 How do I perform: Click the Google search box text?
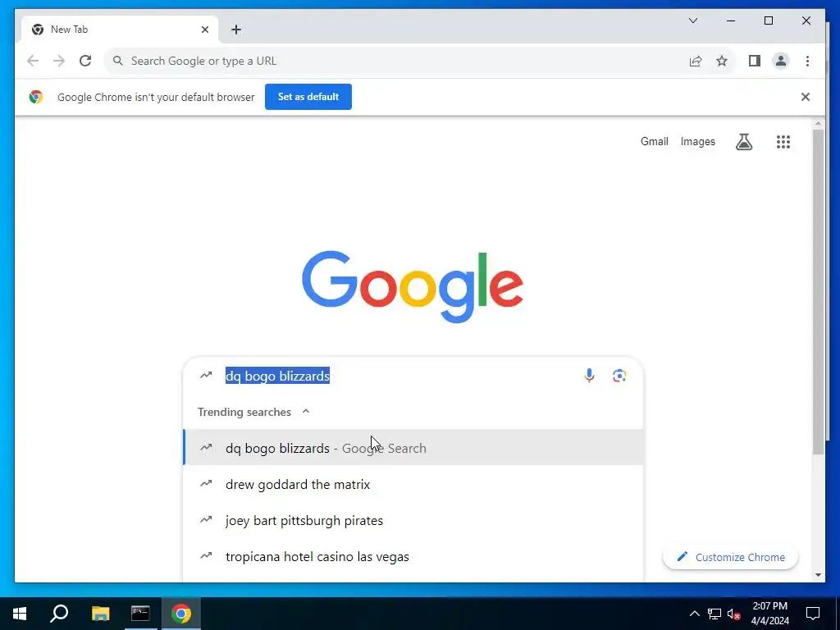pyautogui.click(x=277, y=376)
